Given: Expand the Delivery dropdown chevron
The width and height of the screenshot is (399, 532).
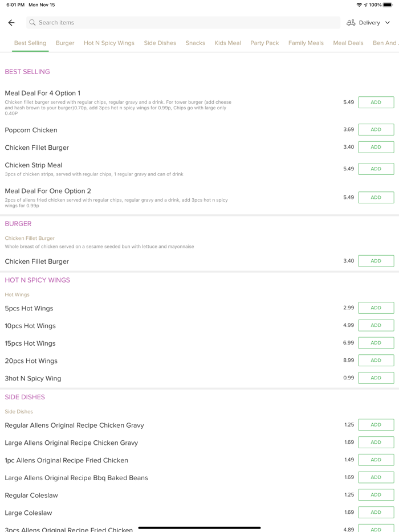Looking at the screenshot, I should point(388,23).
